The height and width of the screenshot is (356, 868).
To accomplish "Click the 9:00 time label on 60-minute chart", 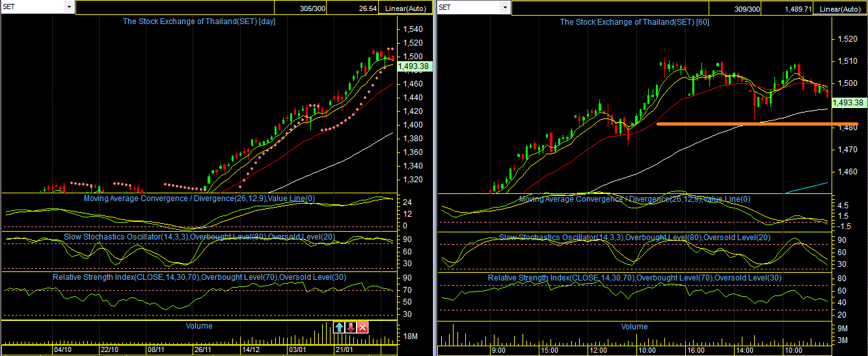I will tap(499, 350).
